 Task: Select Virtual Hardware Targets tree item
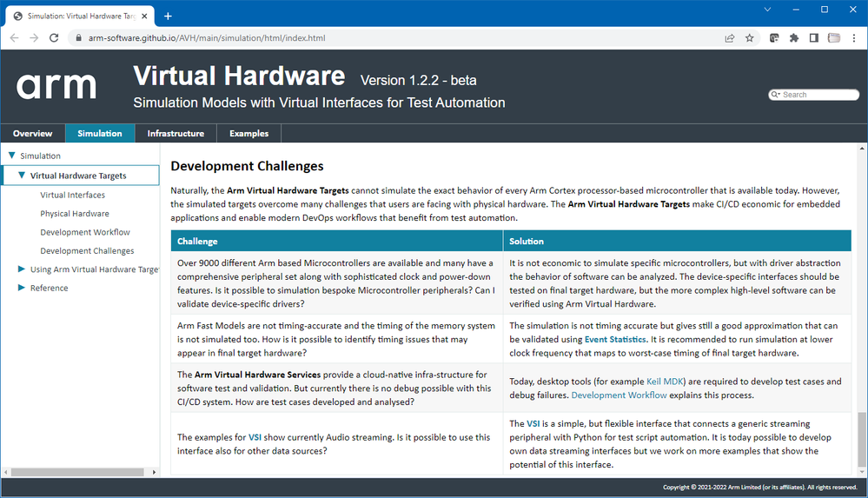coord(78,176)
